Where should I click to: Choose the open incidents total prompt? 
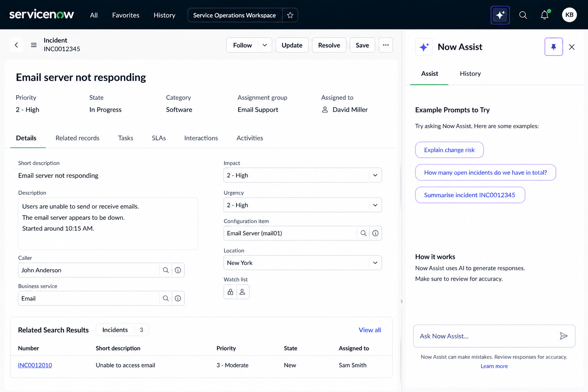click(x=485, y=172)
